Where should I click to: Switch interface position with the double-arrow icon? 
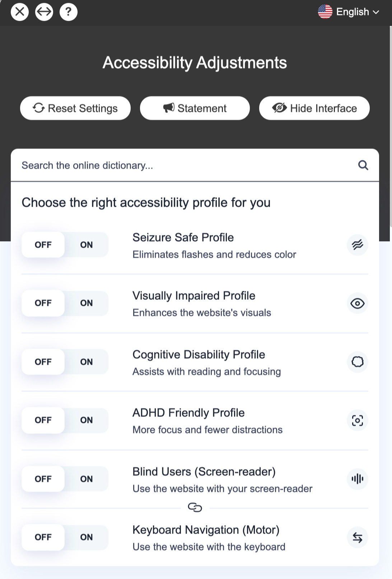(x=44, y=12)
